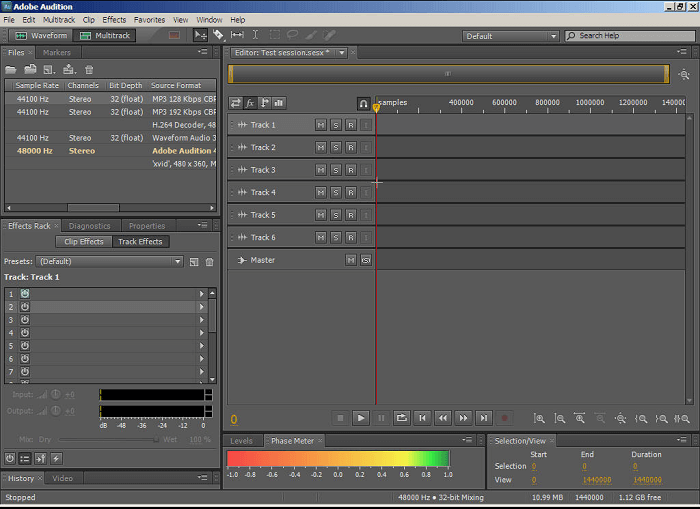Viewport: 700px width, 509px height.
Task: Click the Mix Dry/Wet slider
Action: coord(108,440)
